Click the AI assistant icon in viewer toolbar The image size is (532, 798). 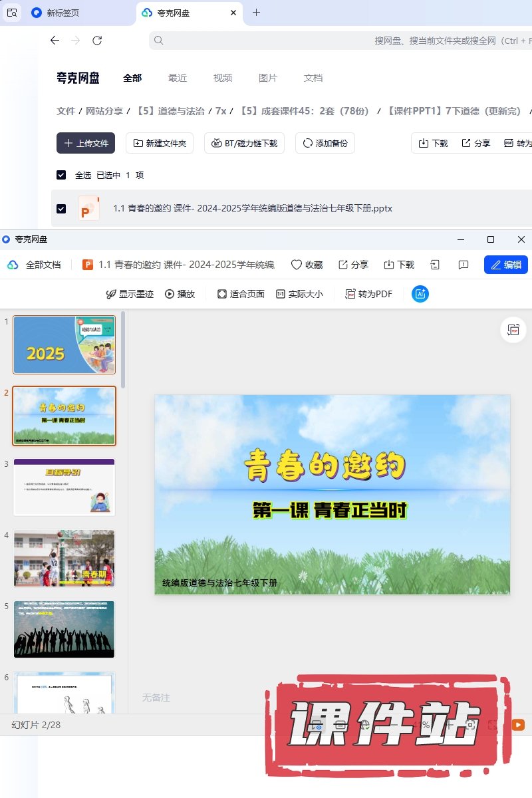[x=420, y=294]
